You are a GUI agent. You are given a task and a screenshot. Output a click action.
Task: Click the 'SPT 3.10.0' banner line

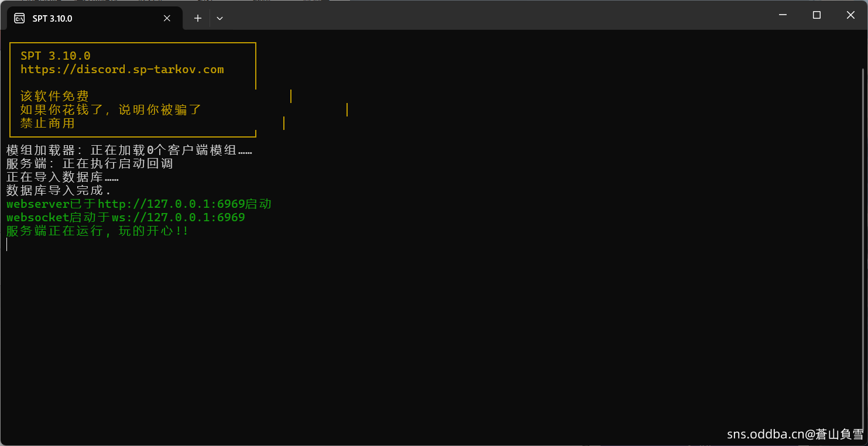click(x=56, y=56)
